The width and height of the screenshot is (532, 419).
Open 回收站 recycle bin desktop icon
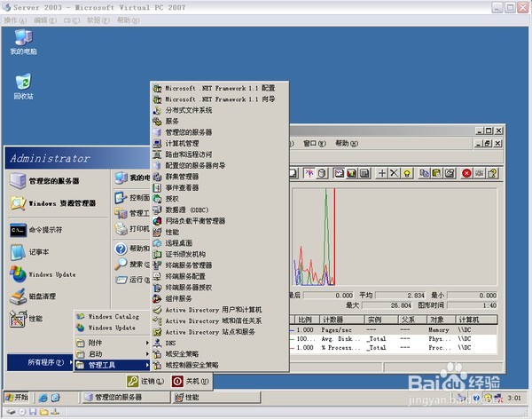(x=23, y=86)
